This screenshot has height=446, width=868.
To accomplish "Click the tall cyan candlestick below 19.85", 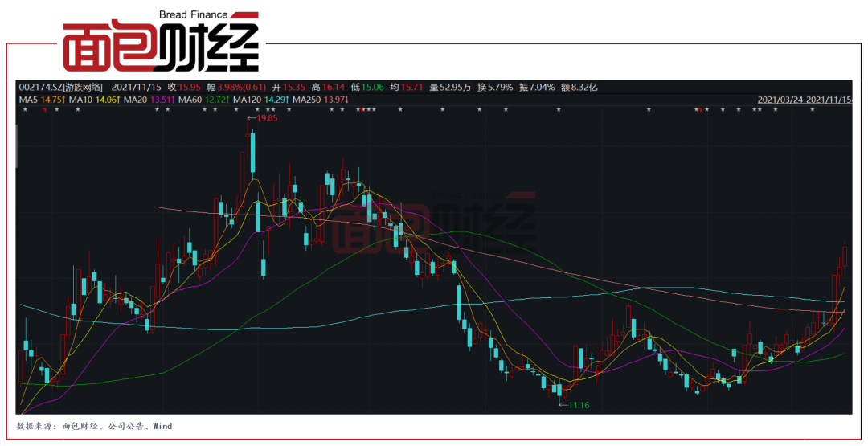I will (253, 153).
